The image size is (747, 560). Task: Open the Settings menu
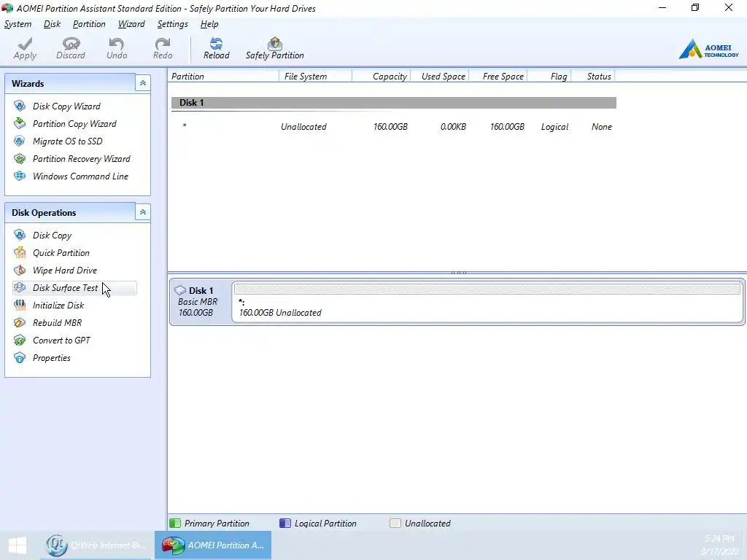172,24
